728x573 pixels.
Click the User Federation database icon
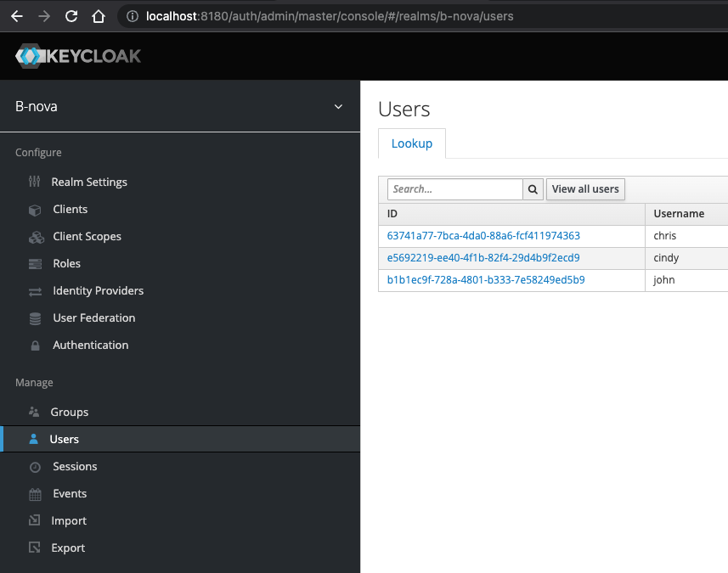pyautogui.click(x=35, y=318)
